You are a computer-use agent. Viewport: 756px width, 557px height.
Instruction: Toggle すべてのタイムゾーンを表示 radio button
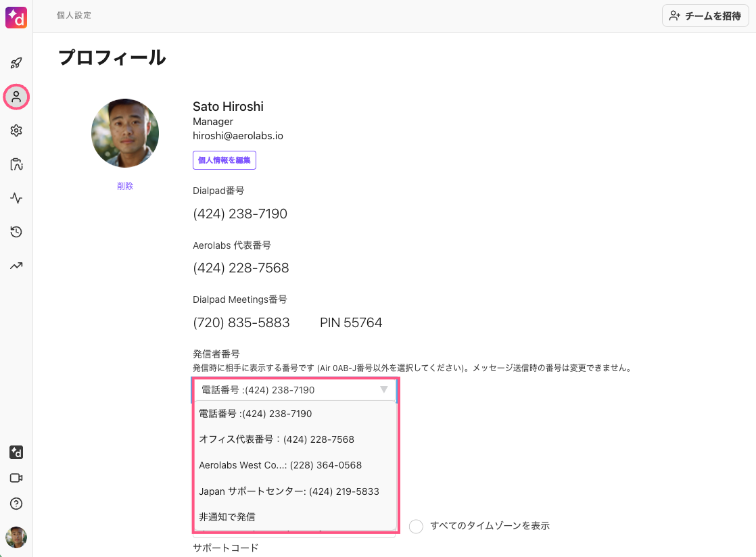[x=416, y=526]
